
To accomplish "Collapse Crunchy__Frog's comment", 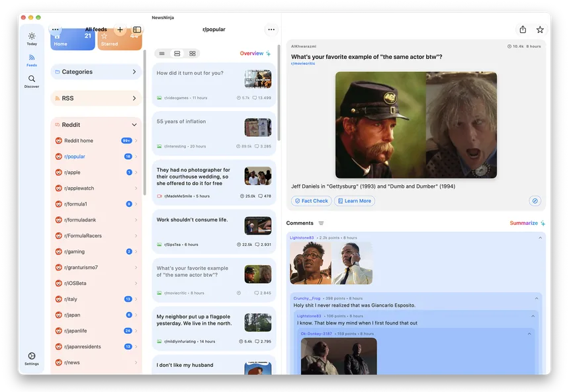I will (537, 298).
